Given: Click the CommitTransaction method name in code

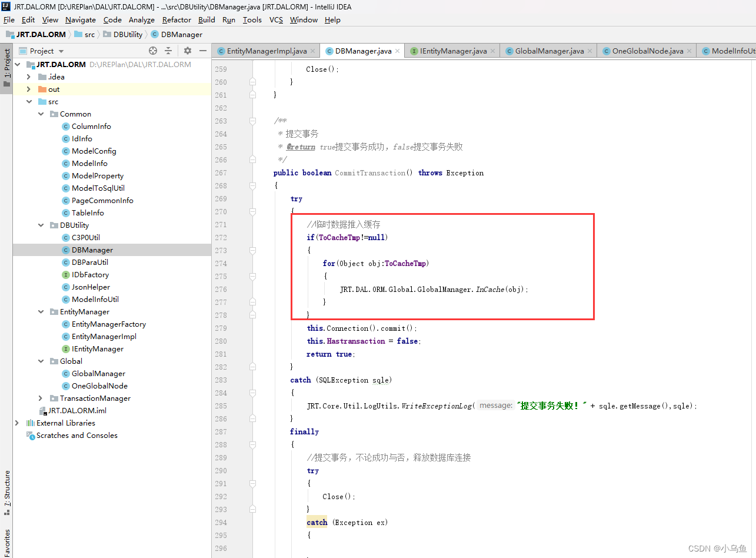Looking at the screenshot, I should pos(369,172).
